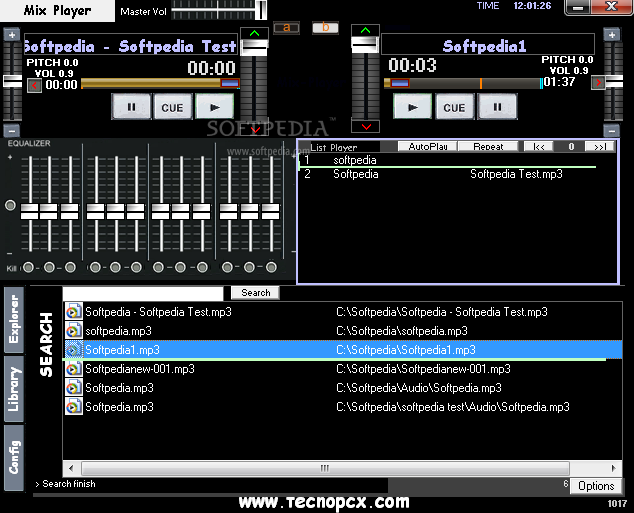Toggle last Kill button in equalizer
The image size is (634, 513).
coord(271,267)
